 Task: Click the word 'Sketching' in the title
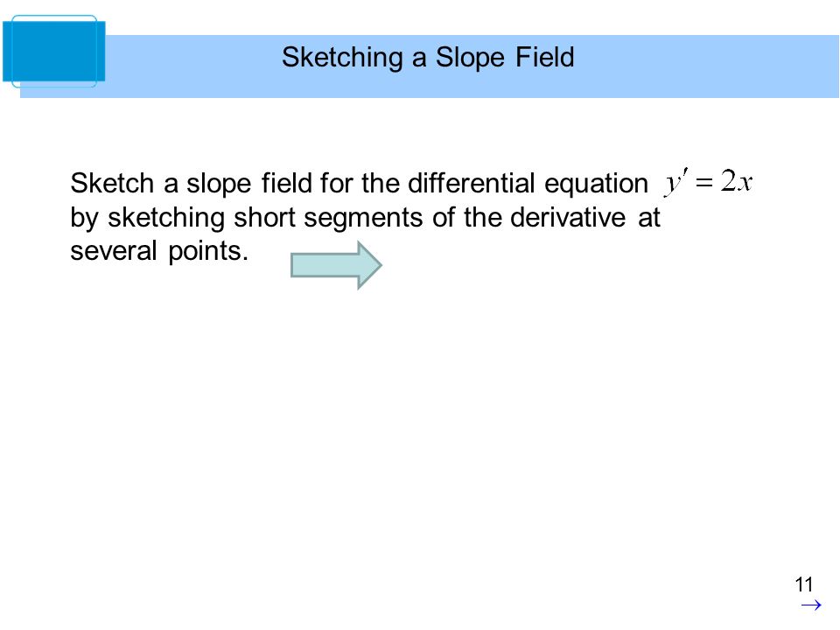[342, 58]
